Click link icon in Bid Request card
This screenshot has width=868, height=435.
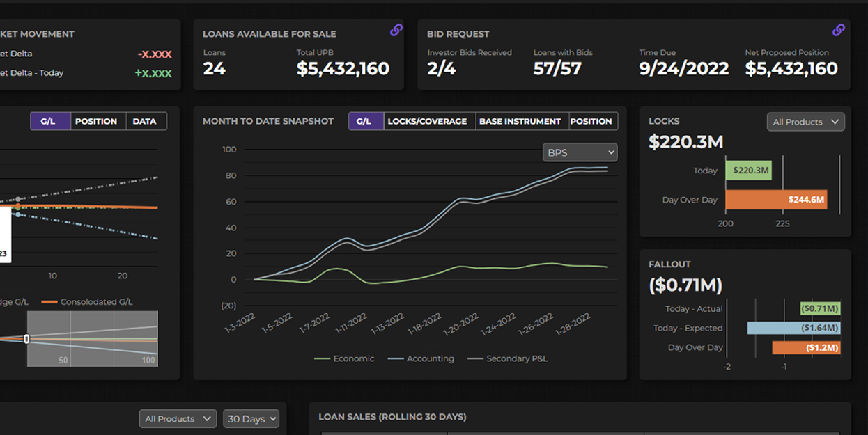coord(838,30)
